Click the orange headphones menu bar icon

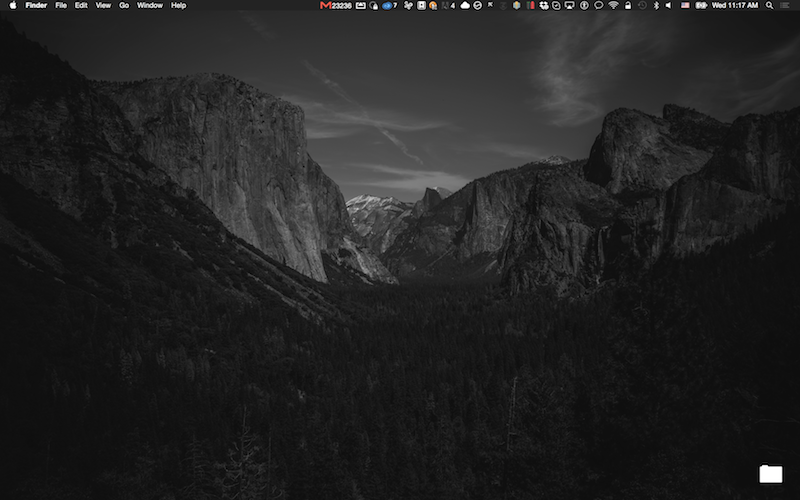(x=433, y=6)
